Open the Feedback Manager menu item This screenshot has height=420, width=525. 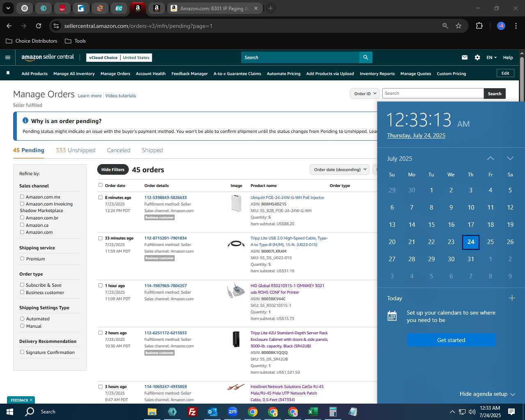click(189, 74)
